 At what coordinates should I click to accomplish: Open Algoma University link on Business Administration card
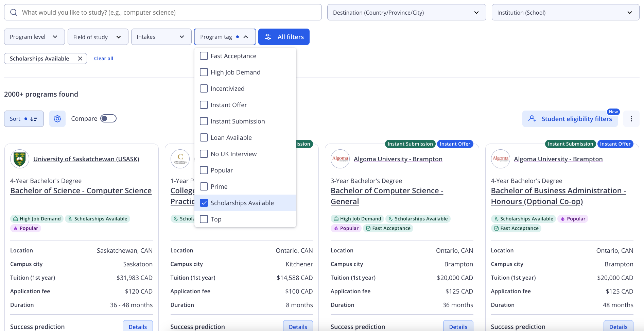pyautogui.click(x=558, y=159)
